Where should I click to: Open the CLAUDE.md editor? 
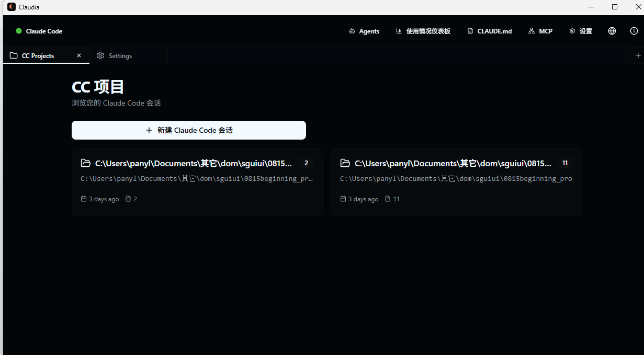(489, 31)
